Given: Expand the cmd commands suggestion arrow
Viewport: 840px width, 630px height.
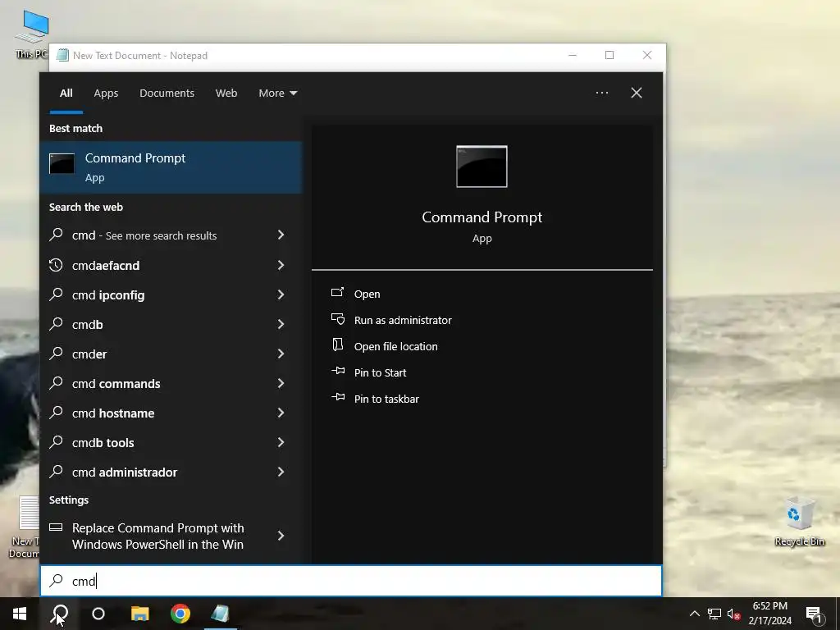Looking at the screenshot, I should pos(281,382).
